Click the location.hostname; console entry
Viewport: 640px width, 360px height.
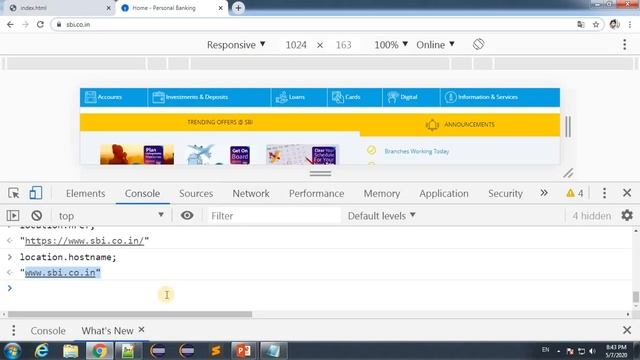coord(68,257)
